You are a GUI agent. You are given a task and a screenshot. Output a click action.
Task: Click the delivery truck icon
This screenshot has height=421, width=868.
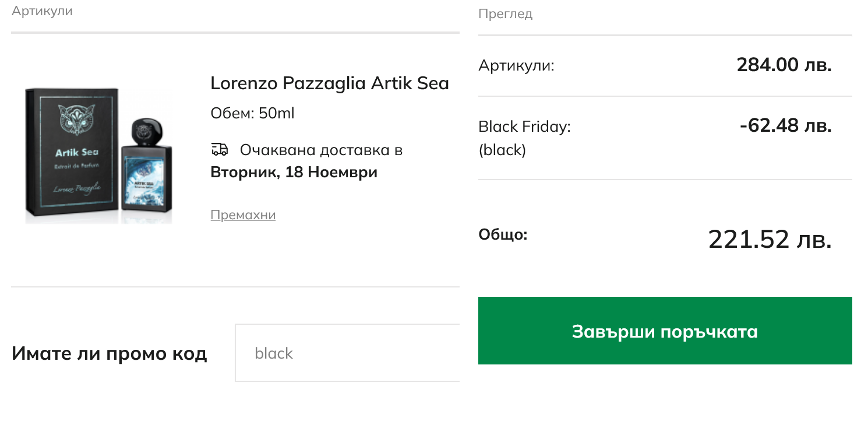[219, 149]
